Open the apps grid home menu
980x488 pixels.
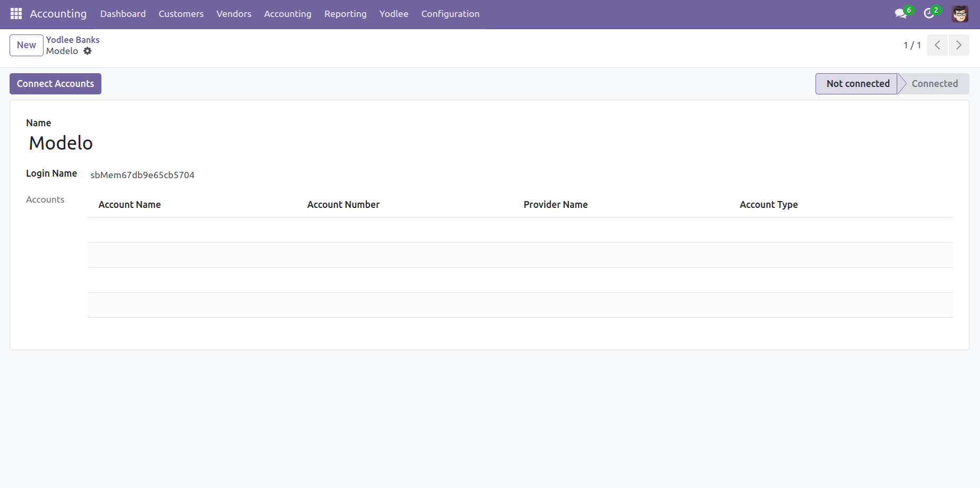pyautogui.click(x=16, y=14)
